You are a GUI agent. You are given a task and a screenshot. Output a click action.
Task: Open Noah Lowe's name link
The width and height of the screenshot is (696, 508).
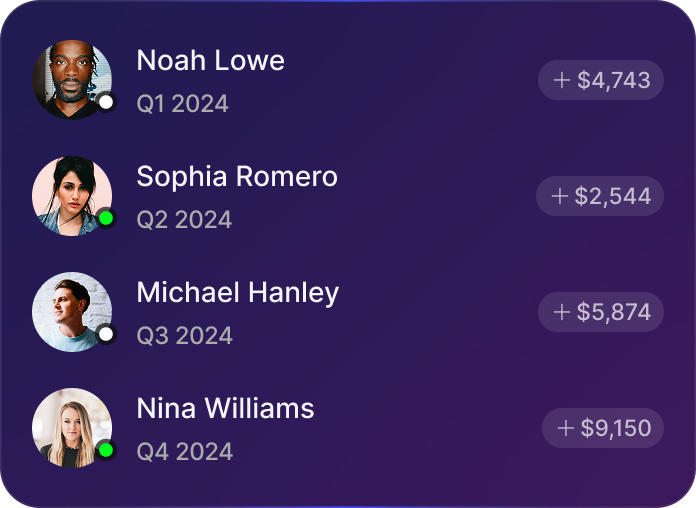point(210,60)
